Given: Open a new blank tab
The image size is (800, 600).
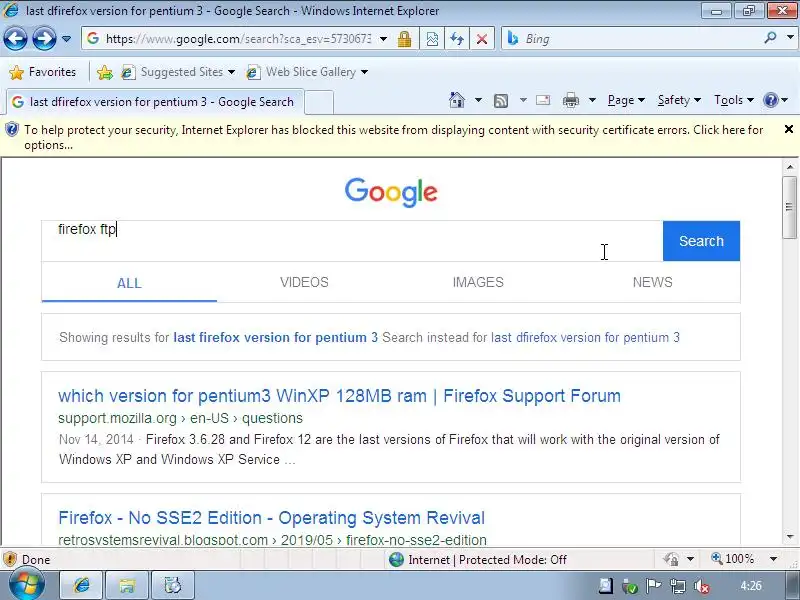Looking at the screenshot, I should pyautogui.click(x=319, y=102).
